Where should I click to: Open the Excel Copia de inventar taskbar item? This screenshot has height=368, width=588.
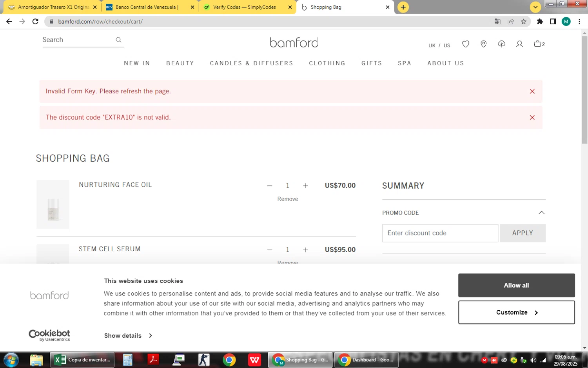(82, 360)
